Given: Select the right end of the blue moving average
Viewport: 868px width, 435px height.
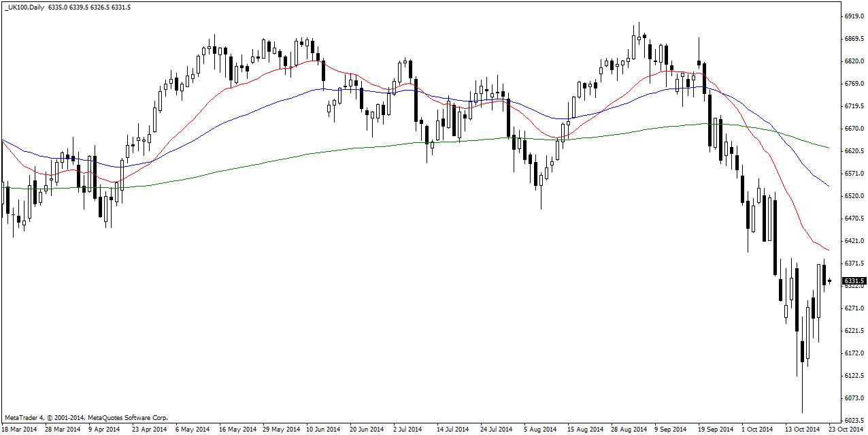Looking at the screenshot, I should [x=827, y=185].
